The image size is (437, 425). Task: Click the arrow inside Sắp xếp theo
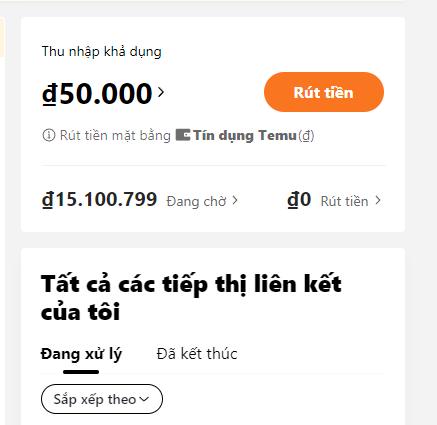(144, 399)
